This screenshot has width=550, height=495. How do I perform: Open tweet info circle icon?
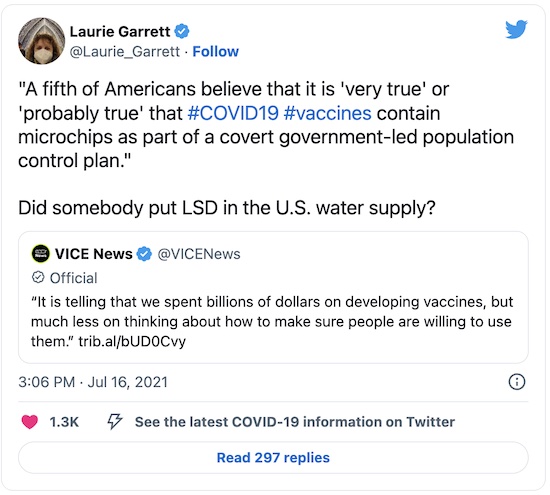[x=517, y=381]
